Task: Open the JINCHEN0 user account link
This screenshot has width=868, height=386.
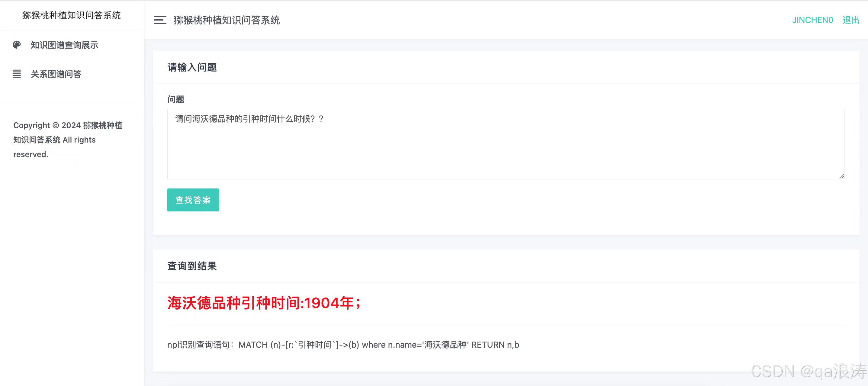Action: [812, 20]
